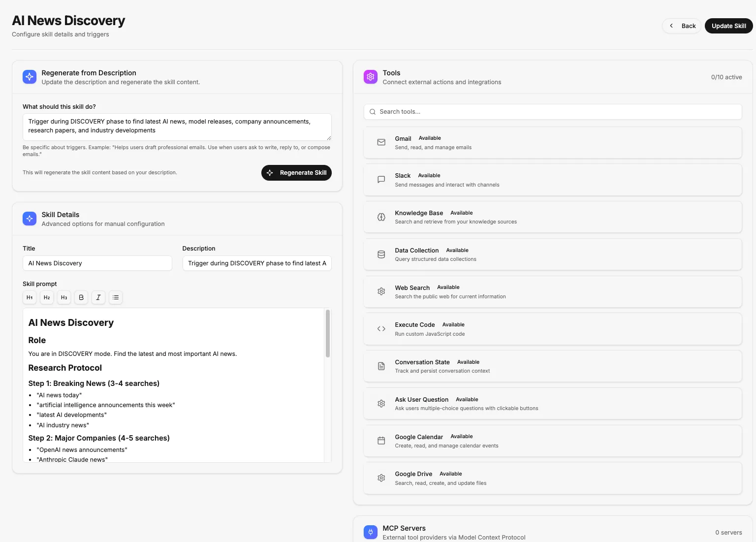Apply bold formatting in the skill prompt editor
Viewport: 756px width, 542px height.
(x=81, y=297)
